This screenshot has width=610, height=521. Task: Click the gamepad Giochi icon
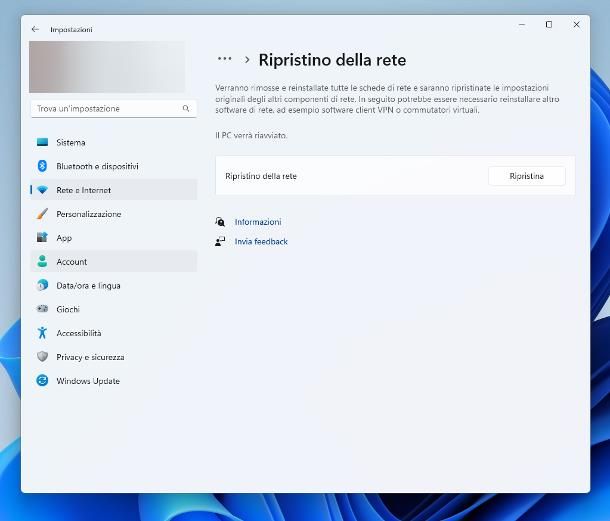click(42, 309)
